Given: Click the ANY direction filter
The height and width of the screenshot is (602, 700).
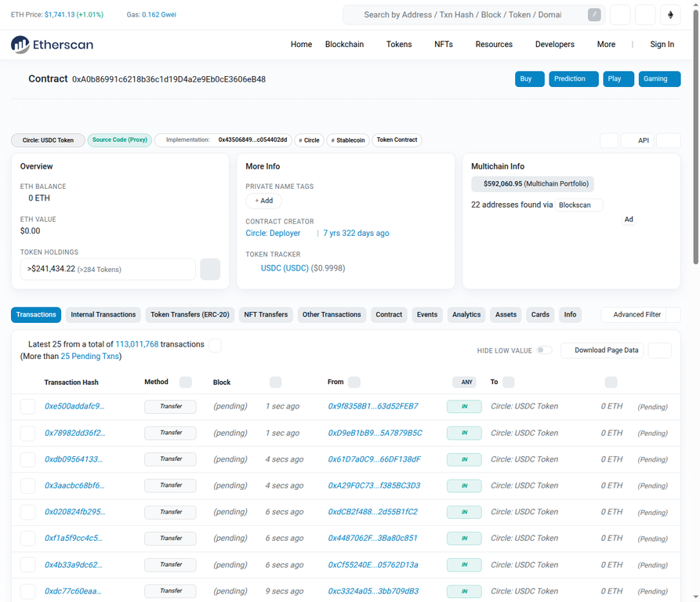Looking at the screenshot, I should tap(465, 382).
